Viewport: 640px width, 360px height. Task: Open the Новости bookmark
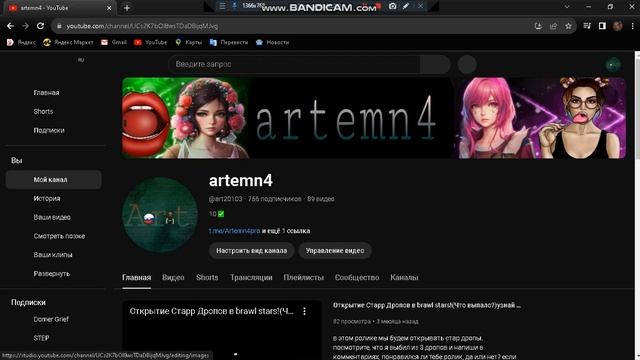[x=272, y=42]
